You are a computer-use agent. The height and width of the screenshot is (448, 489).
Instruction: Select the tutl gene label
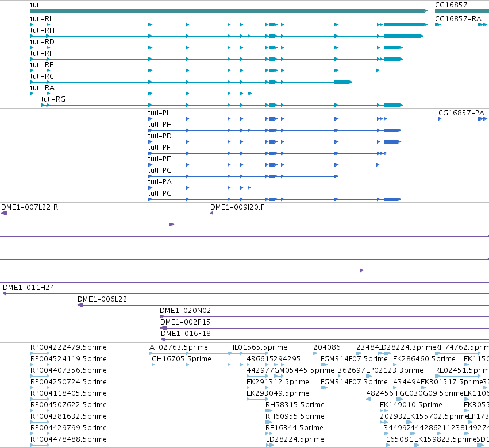pyautogui.click(x=35, y=5)
